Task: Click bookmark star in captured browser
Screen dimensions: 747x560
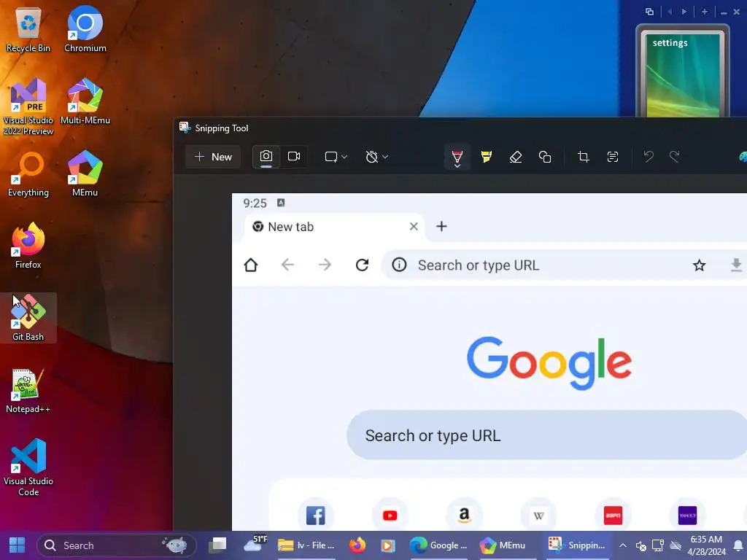Action: (x=699, y=265)
